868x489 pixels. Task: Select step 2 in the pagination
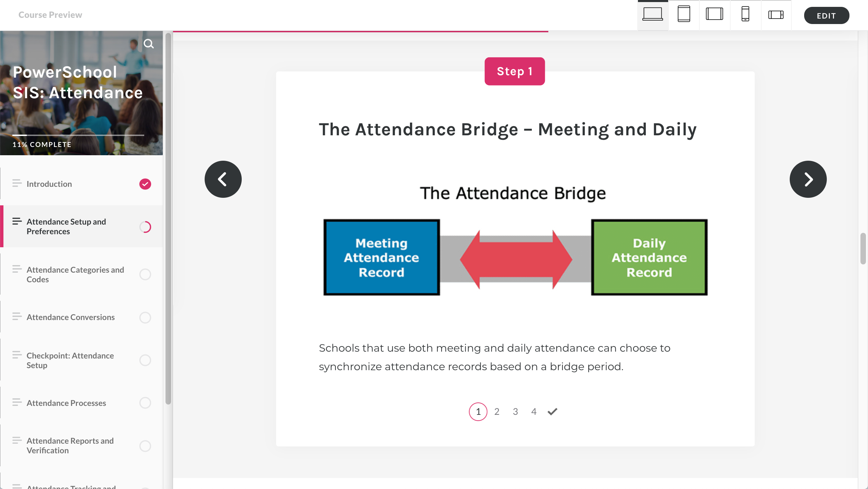497,411
